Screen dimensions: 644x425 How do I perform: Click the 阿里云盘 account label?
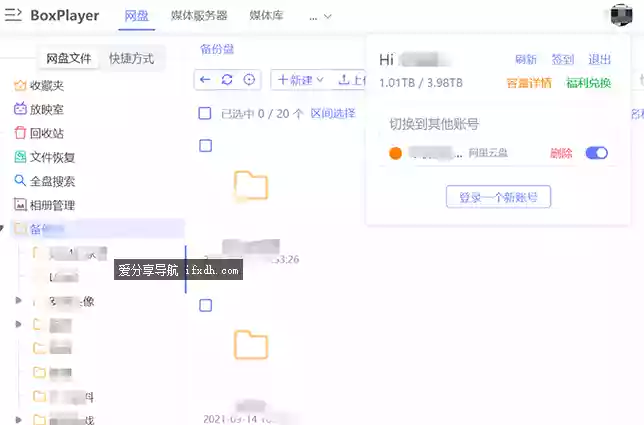click(x=488, y=153)
